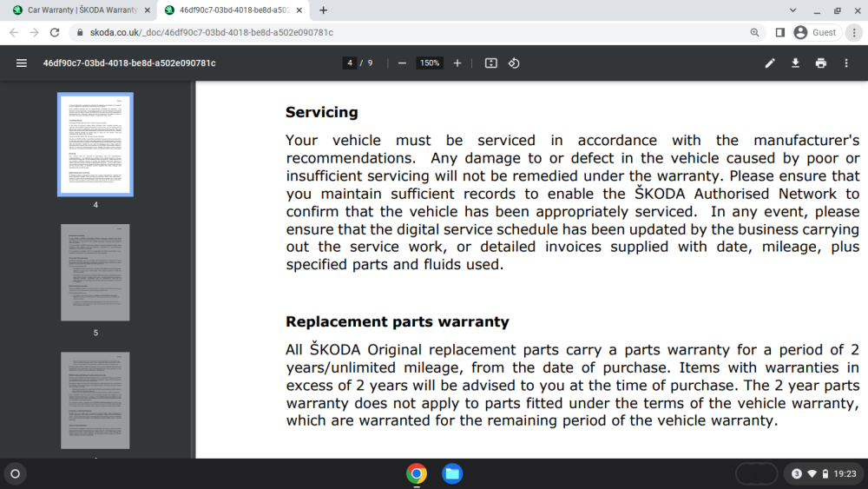This screenshot has height=489, width=868.
Task: Open browser zoom magnifier in address bar
Action: click(754, 33)
